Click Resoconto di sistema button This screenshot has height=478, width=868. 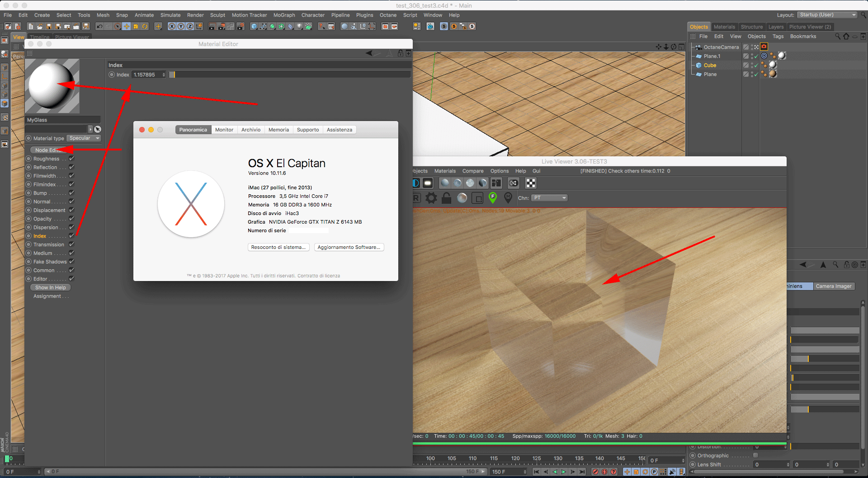pyautogui.click(x=278, y=247)
